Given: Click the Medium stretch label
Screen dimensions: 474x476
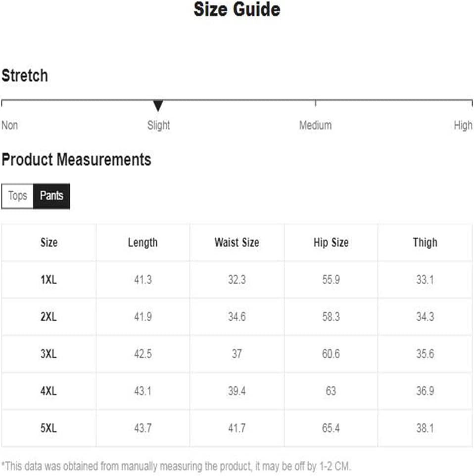Looking at the screenshot, I should (315, 125).
